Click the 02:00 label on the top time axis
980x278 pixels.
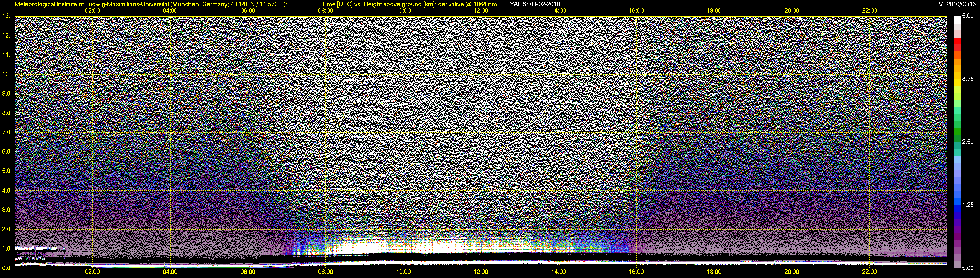coord(92,11)
